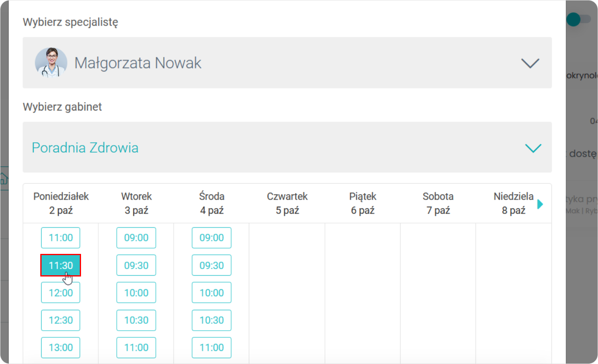Viewport: 598px width, 364px height.
Task: Select the Wtorek 3 paź column header
Action: point(136,203)
